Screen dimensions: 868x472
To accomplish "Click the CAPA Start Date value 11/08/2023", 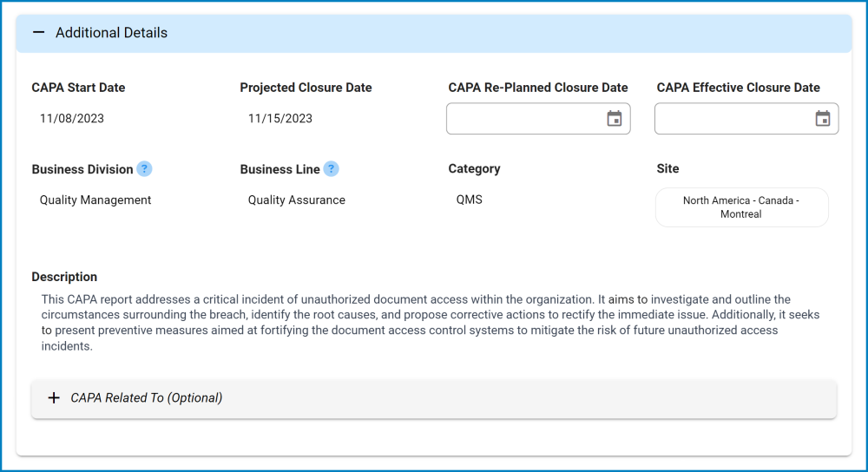I will [x=72, y=119].
